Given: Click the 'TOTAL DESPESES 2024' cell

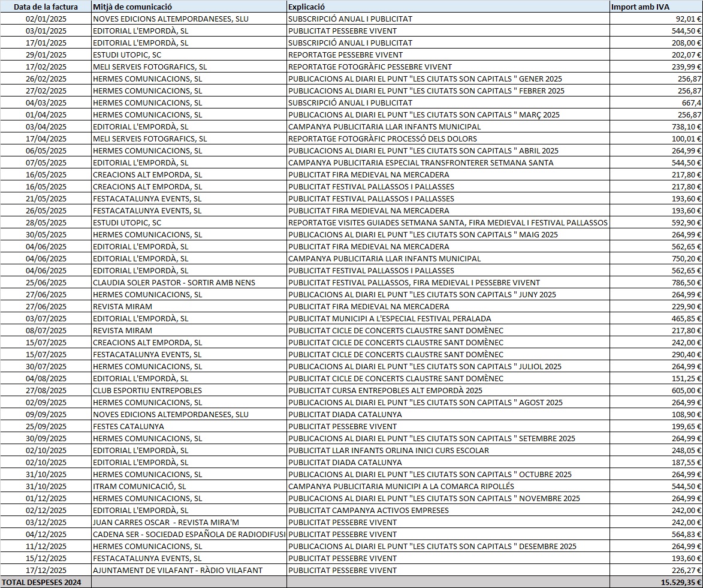Looking at the screenshot, I should click(46, 582).
